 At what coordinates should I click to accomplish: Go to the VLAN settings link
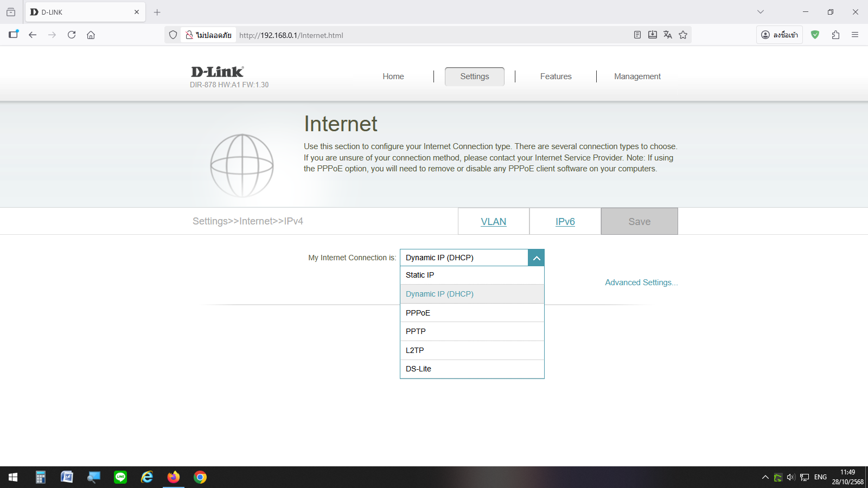[x=493, y=222]
